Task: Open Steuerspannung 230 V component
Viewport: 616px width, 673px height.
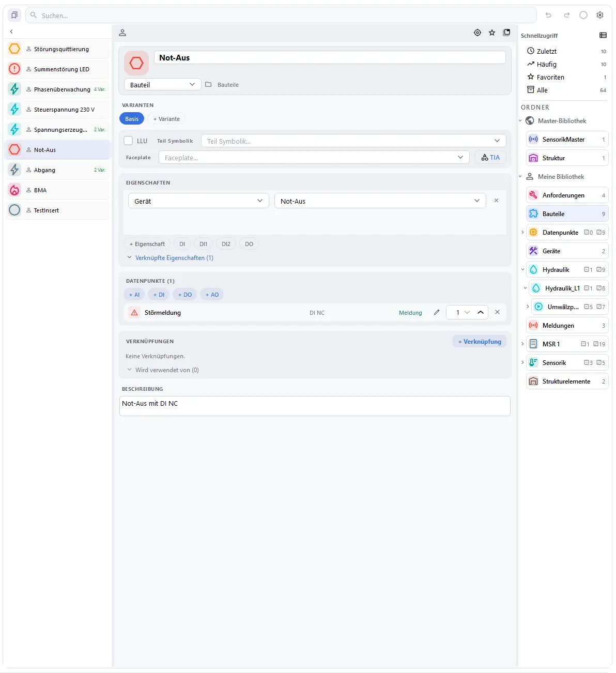Action: 58,109
